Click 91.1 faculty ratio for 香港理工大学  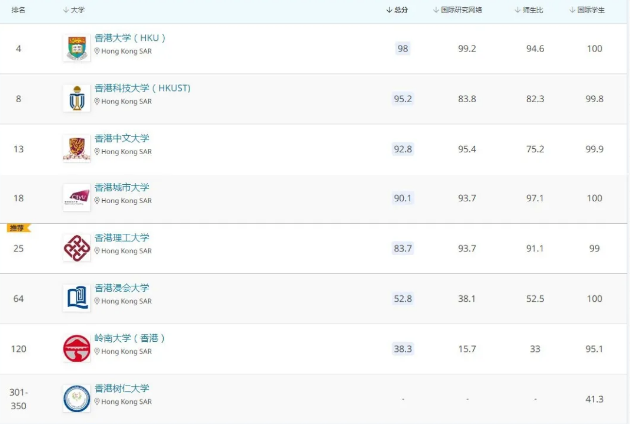coord(535,248)
